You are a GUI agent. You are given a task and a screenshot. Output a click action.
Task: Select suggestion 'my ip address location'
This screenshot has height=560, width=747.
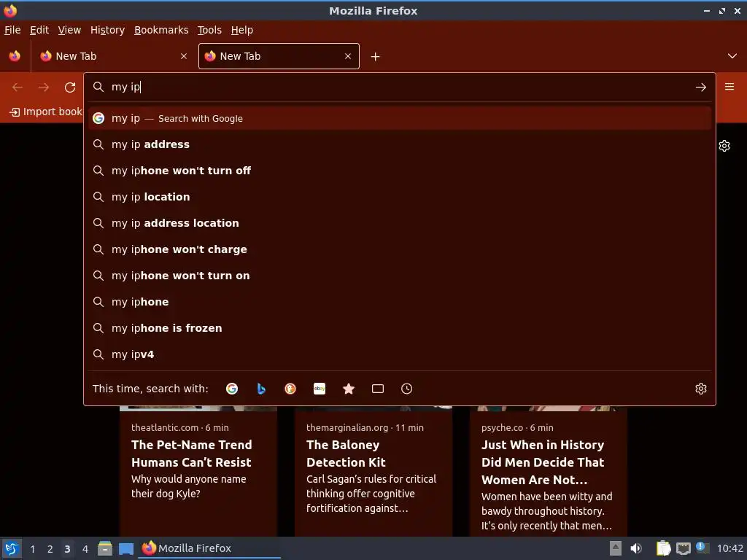coord(400,223)
